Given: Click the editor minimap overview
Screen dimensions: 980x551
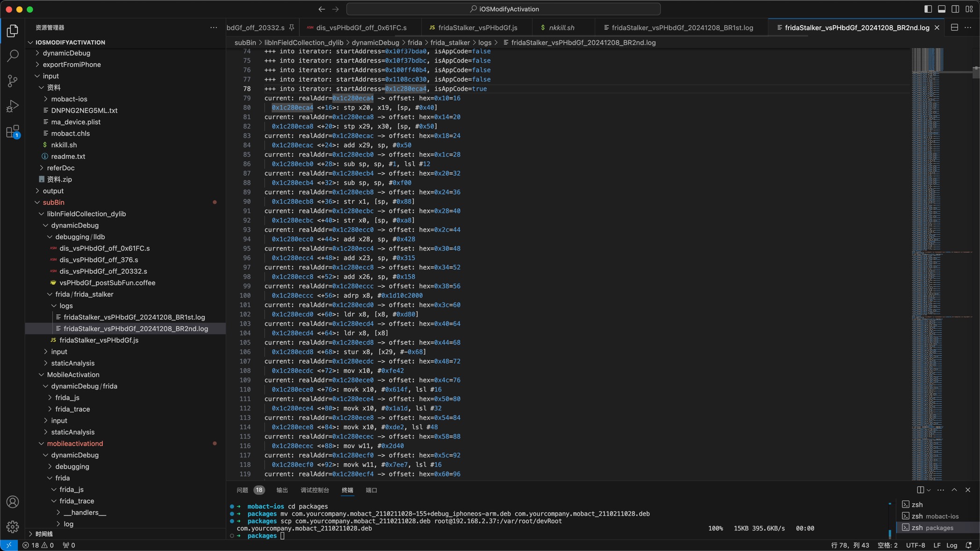Looking at the screenshot, I should point(927,234).
